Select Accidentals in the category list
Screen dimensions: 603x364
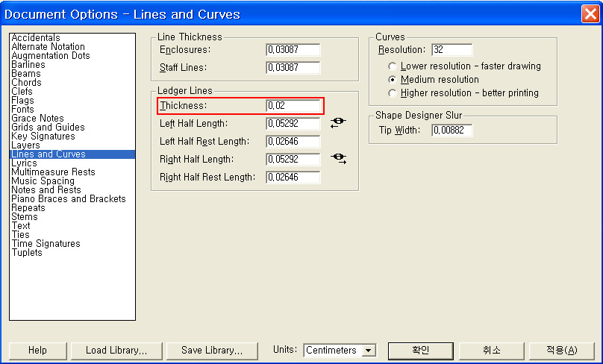(36, 38)
